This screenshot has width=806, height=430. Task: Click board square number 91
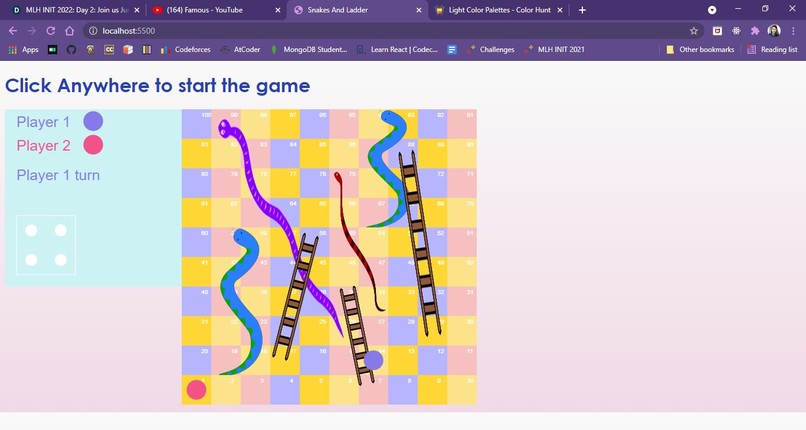[462, 124]
